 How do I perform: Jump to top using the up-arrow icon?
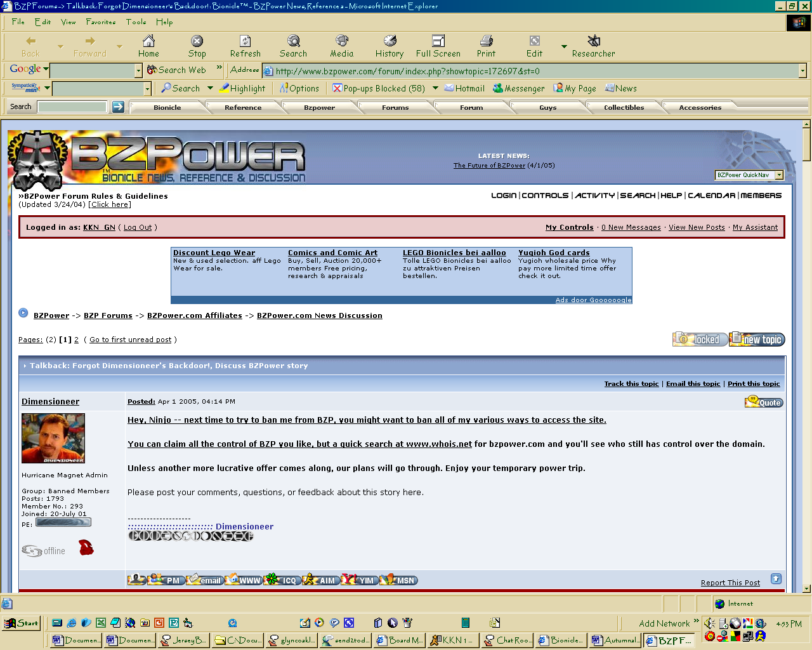click(x=776, y=578)
